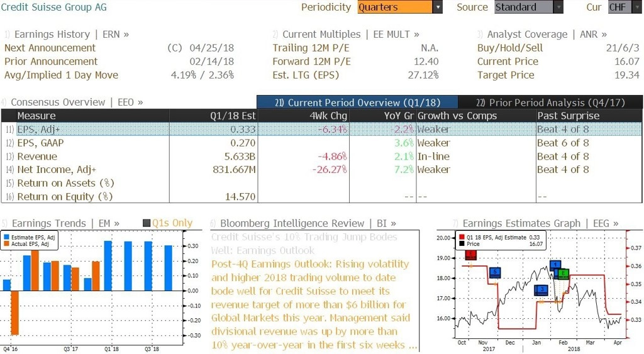Image resolution: width=644 pixels, height=354 pixels.
Task: Click the Next Announcement date 04/25/18
Action: click(x=211, y=48)
